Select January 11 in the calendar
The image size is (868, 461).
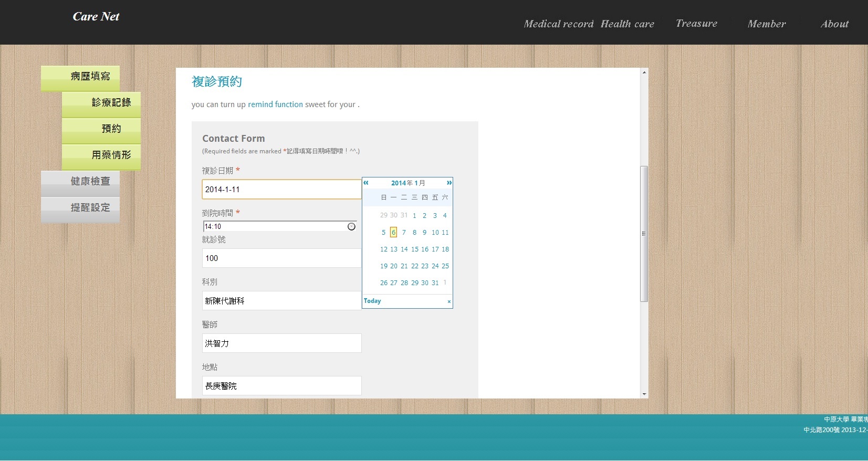[x=445, y=233]
